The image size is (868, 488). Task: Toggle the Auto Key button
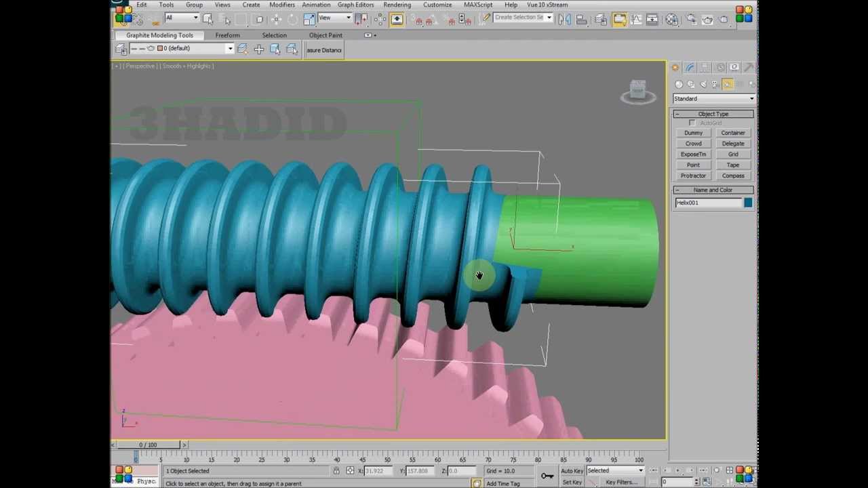click(x=572, y=470)
